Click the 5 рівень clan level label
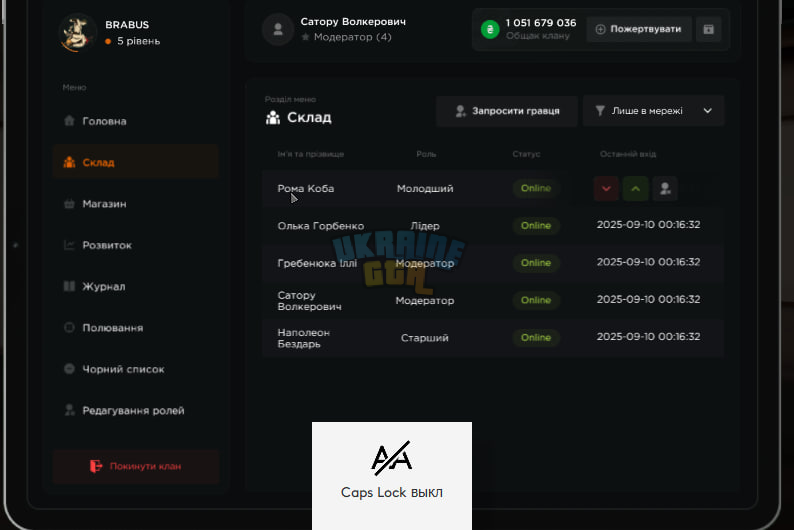Screen dimensions: 794x530 [138, 41]
